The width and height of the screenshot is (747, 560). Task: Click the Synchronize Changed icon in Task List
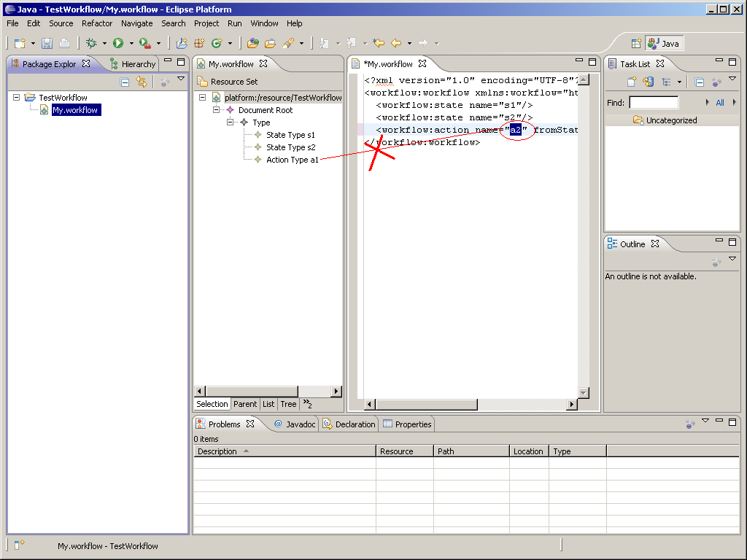648,82
